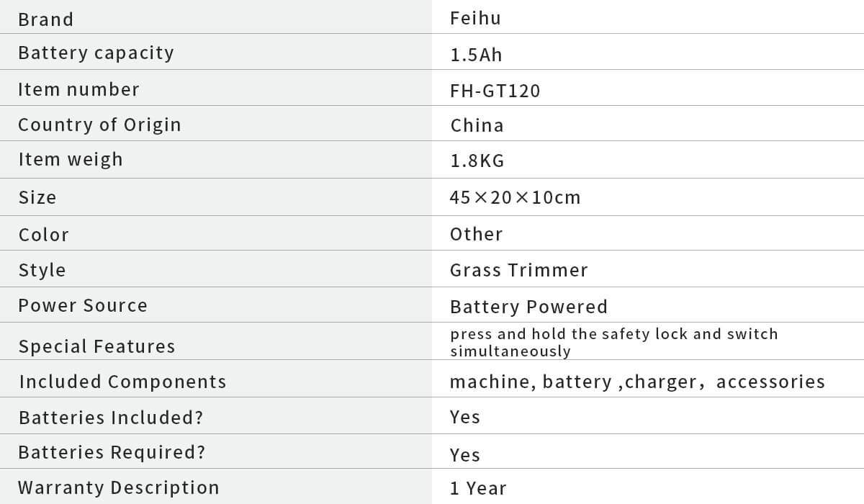This screenshot has width=864, height=504.
Task: Select the Grass Trimmer style value
Action: (518, 270)
